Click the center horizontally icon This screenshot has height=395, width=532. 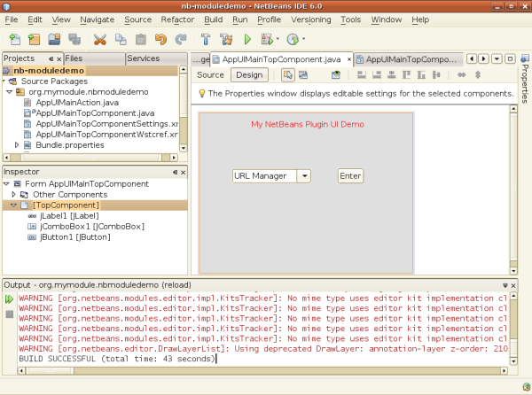tap(392, 75)
